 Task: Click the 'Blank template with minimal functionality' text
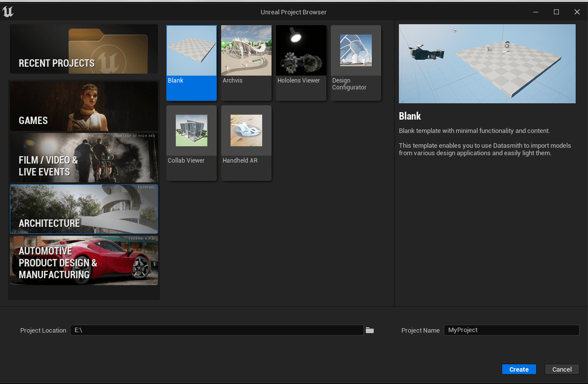point(474,131)
